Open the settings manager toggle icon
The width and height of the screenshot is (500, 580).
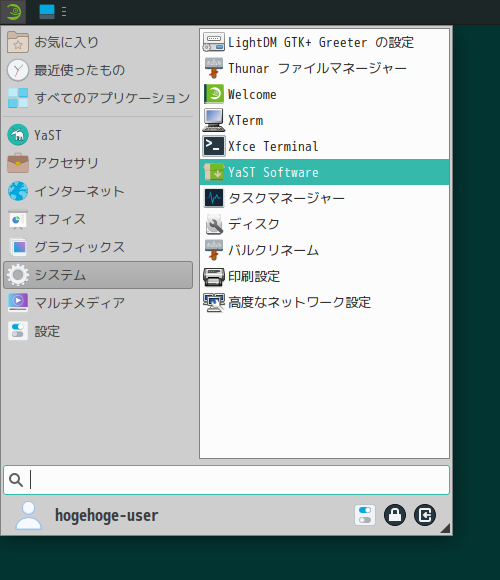click(365, 515)
